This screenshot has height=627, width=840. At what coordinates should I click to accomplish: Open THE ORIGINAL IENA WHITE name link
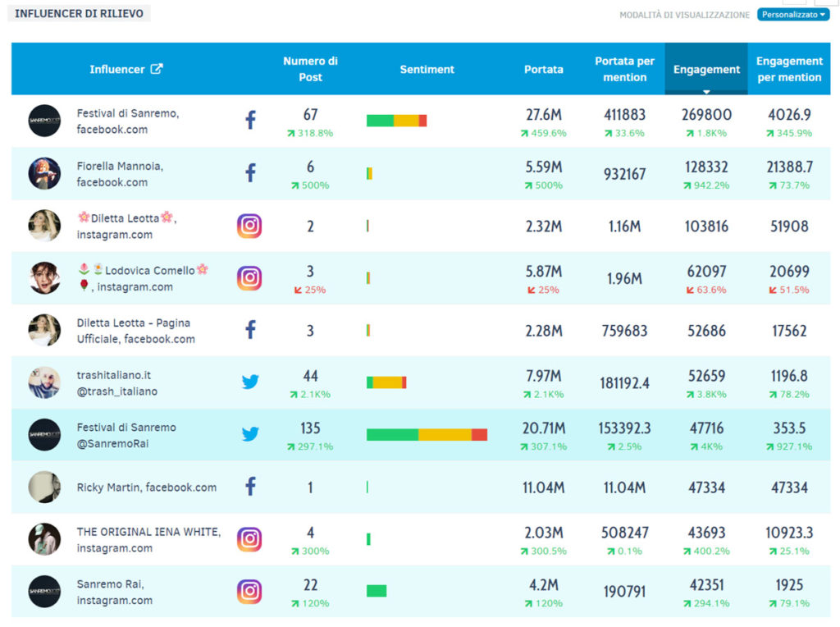(x=148, y=540)
